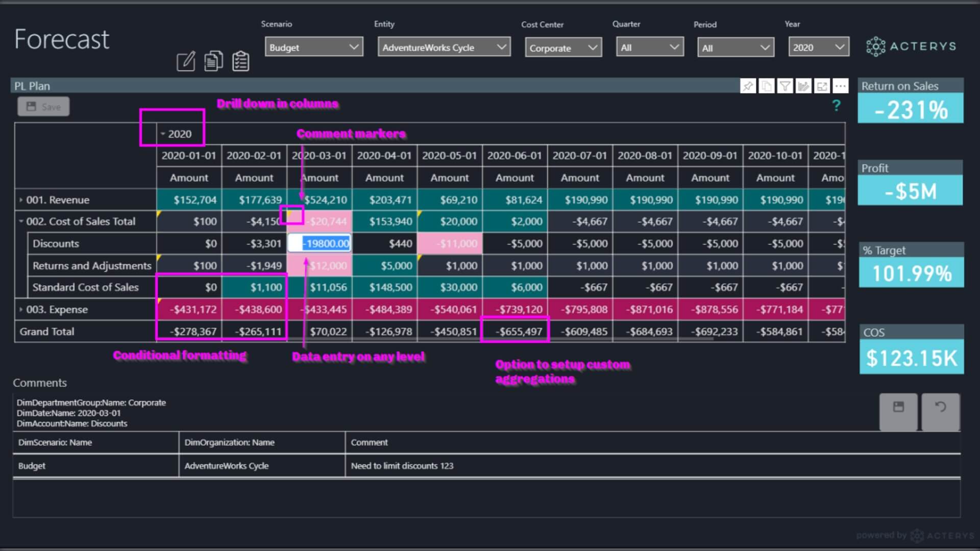
Task: Click the clipboard checklist icon in header
Action: [240, 61]
